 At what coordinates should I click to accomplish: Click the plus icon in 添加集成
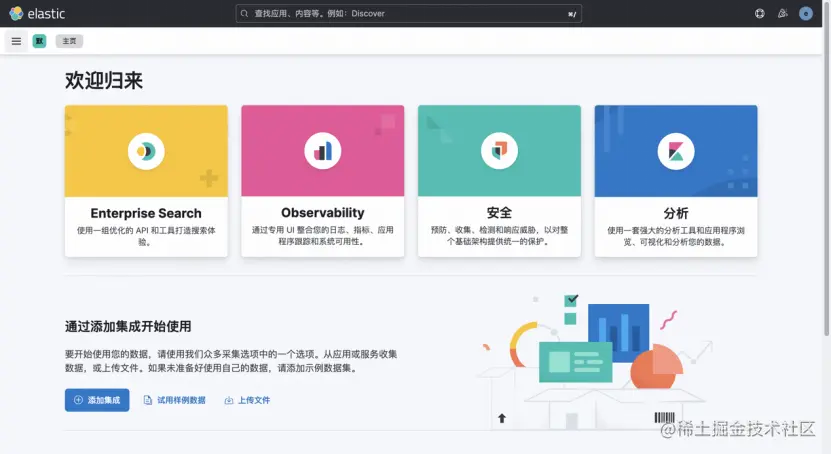point(78,400)
